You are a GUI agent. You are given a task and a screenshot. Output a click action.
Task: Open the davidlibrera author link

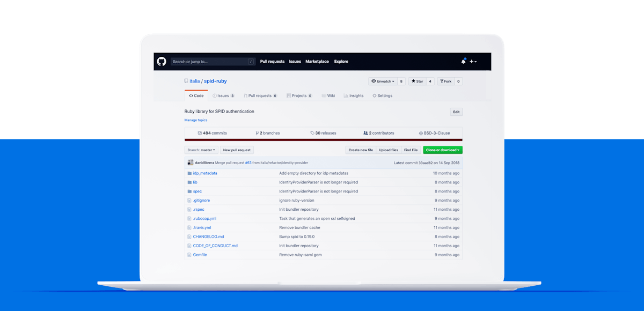(204, 162)
